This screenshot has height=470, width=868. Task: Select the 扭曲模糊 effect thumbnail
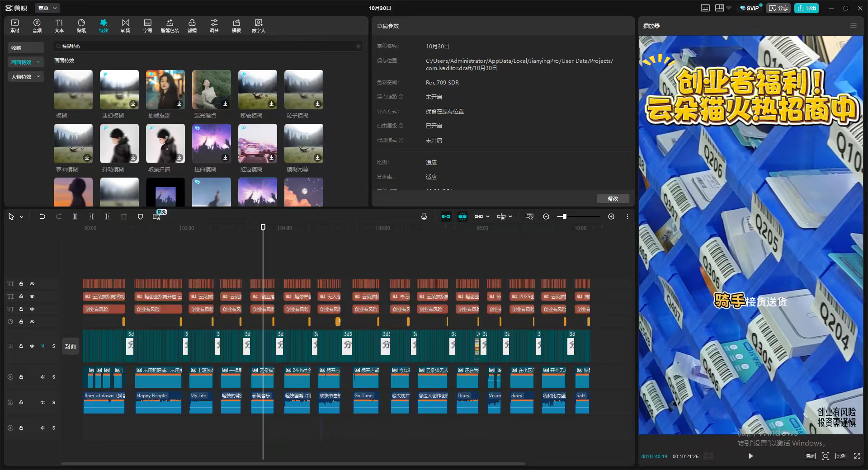[x=212, y=143]
